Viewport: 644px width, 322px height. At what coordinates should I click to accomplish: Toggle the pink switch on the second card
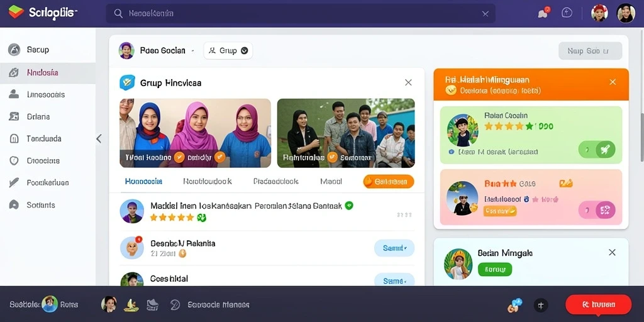[597, 210]
